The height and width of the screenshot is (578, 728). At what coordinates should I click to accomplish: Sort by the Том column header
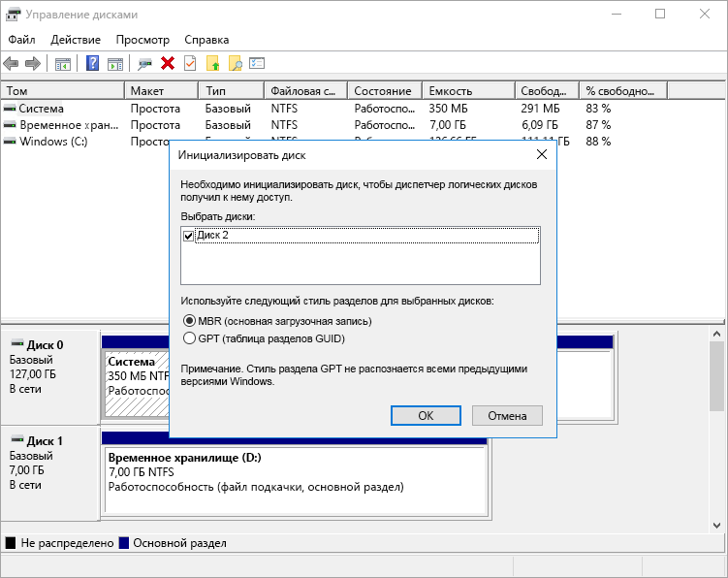point(63,90)
